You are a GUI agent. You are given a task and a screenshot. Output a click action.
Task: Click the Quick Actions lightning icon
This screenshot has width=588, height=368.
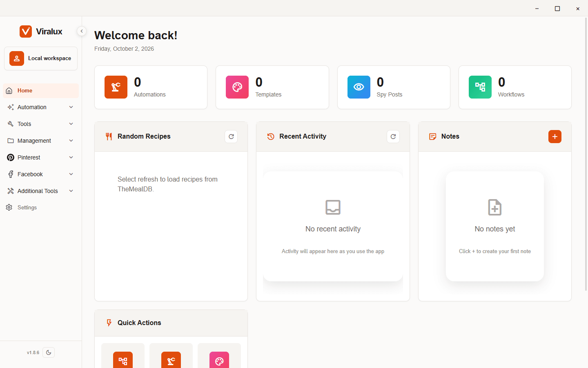[109, 323]
